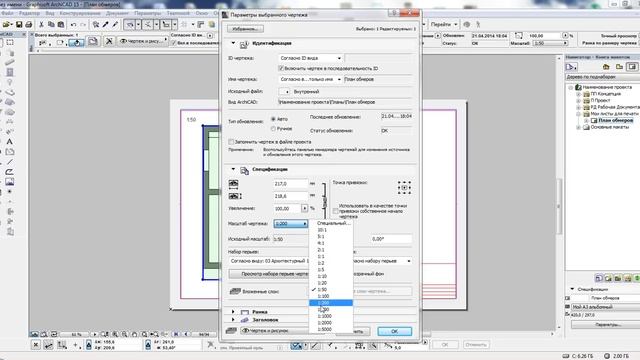Screen dimensions: 640x360
Task: Click the Open file toolbar icon
Action: [x=7, y=25]
